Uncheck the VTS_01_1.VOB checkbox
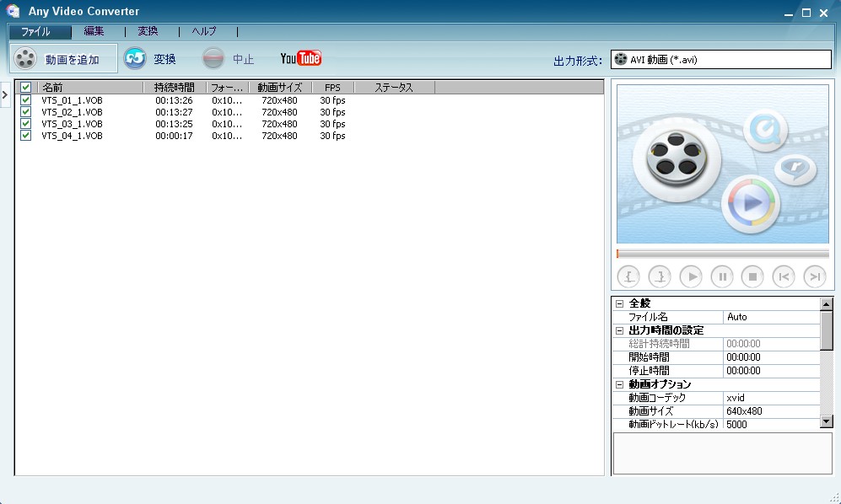The image size is (841, 504). tap(25, 99)
